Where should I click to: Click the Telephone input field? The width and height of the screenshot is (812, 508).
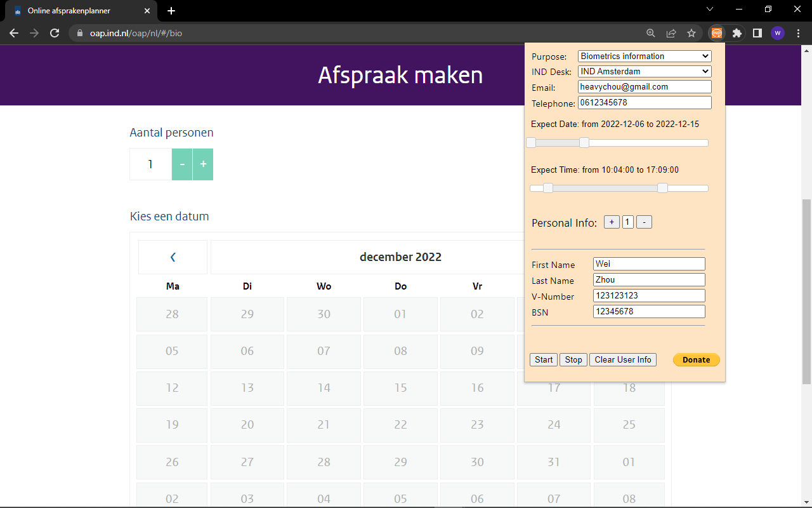[x=645, y=102]
